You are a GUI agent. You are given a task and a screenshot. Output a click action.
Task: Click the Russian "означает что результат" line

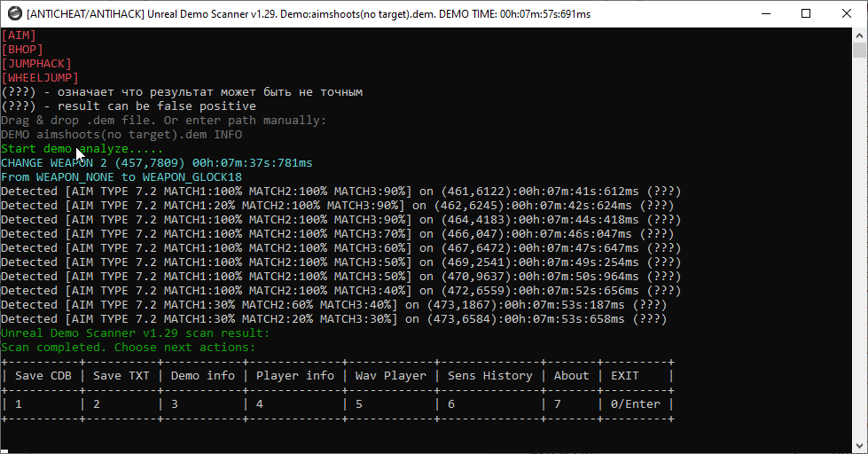pos(182,92)
